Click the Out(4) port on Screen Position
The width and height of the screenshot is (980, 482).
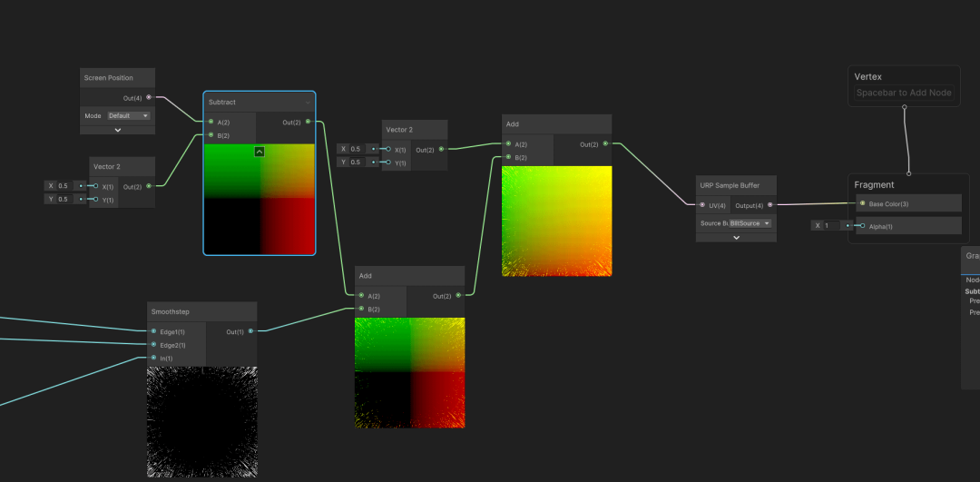148,97
